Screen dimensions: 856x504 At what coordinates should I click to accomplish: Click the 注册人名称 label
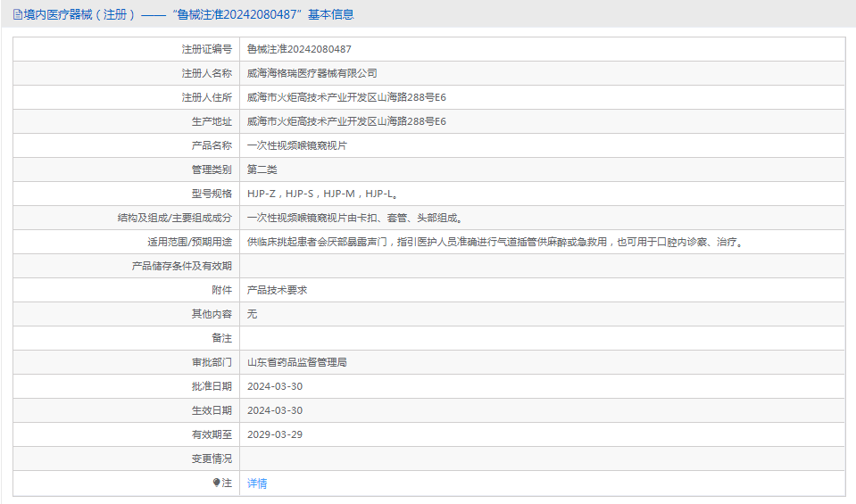pos(207,73)
